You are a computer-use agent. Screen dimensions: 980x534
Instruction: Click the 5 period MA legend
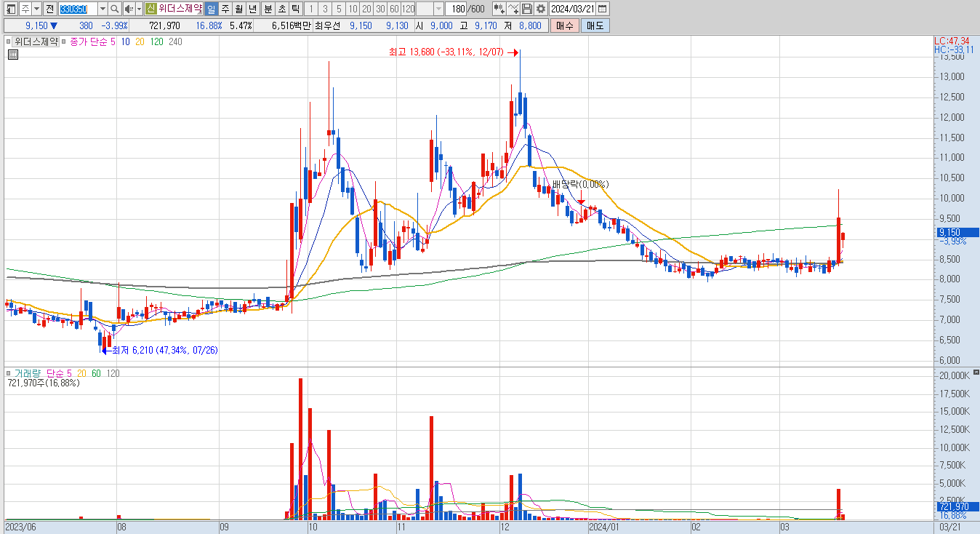pos(113,42)
